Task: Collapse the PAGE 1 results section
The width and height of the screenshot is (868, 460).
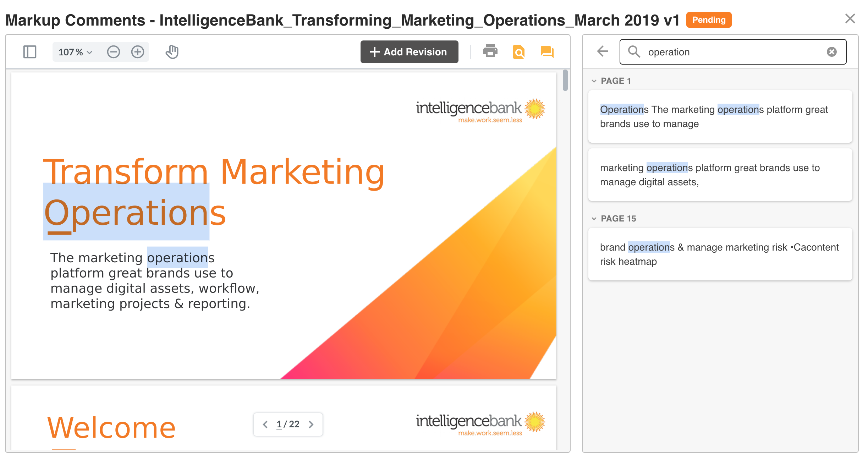Action: click(x=594, y=81)
